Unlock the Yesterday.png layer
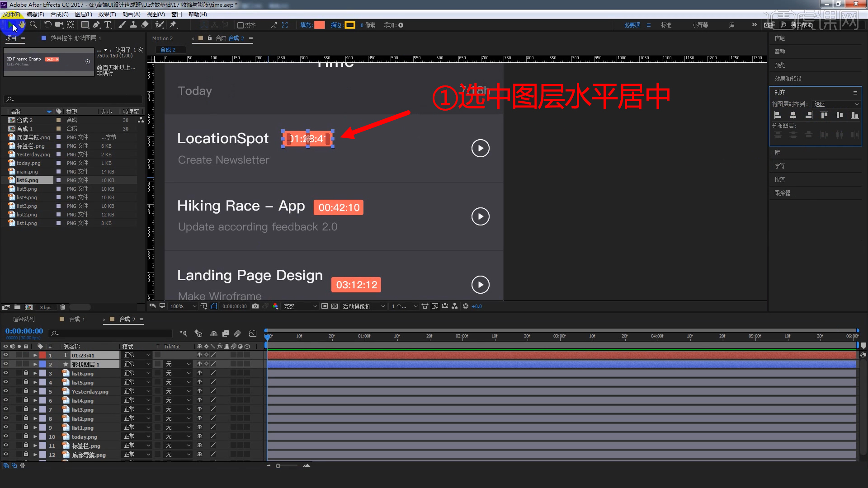The image size is (868, 488). (x=25, y=391)
